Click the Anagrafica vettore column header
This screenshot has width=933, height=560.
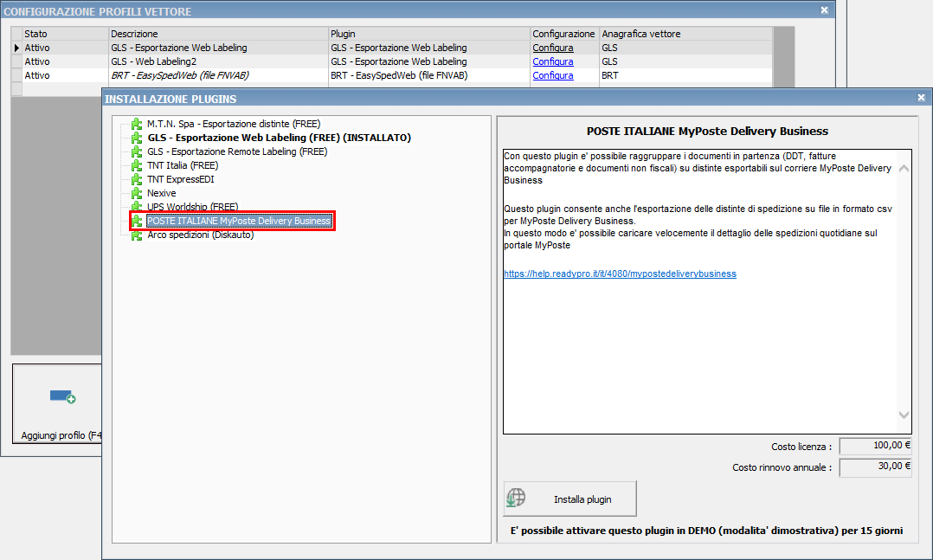[x=685, y=34]
